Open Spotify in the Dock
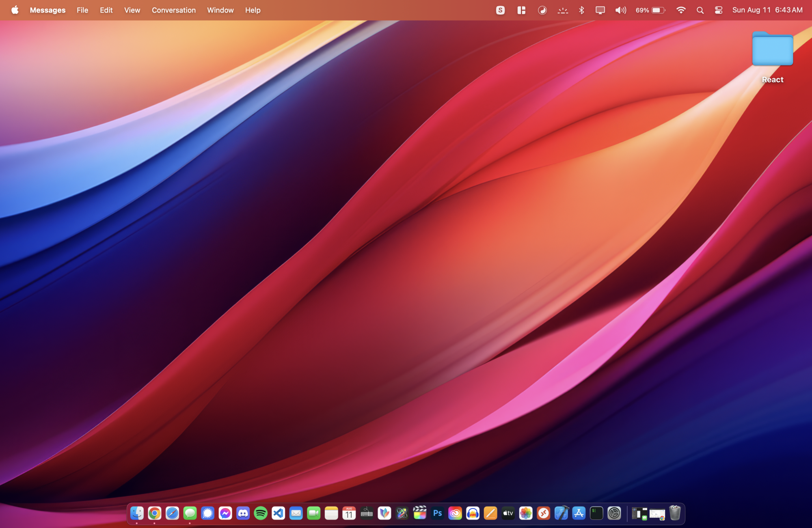Viewport: 812px width, 528px height. click(x=261, y=513)
